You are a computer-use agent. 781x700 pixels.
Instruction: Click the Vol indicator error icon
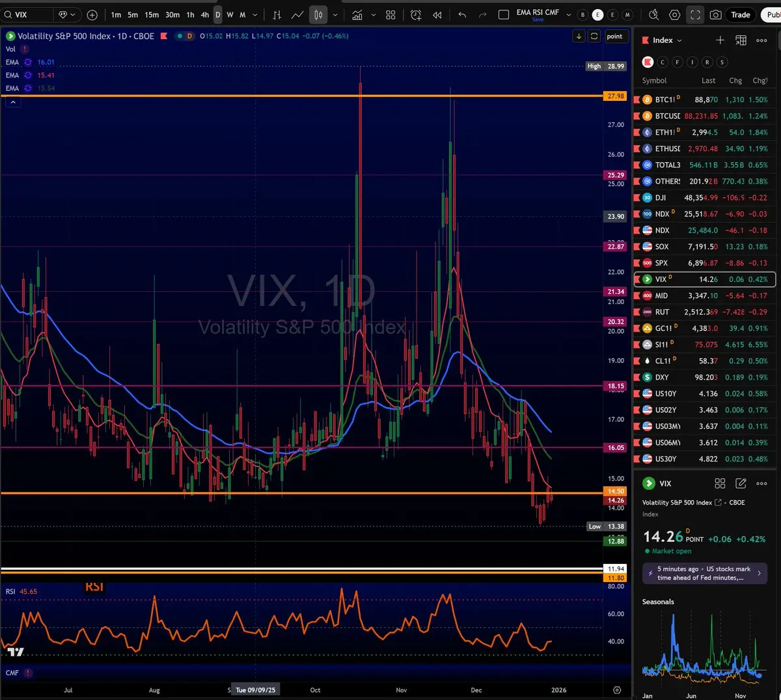pyautogui.click(x=25, y=49)
